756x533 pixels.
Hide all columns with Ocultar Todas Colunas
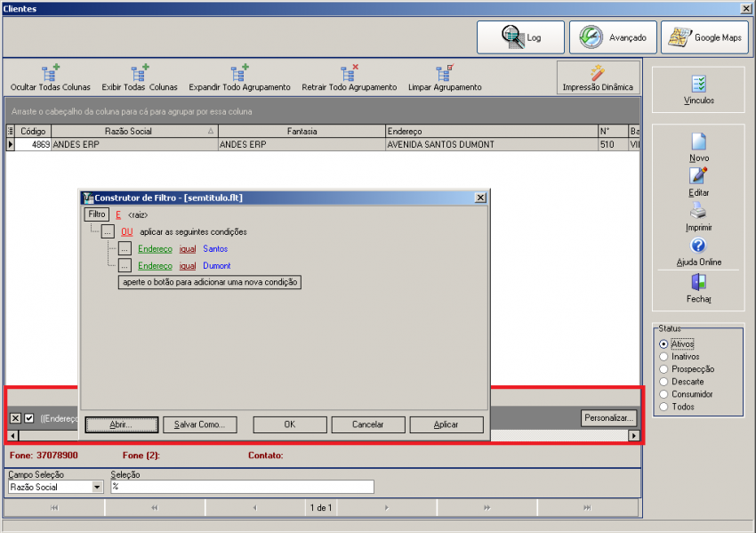50,77
